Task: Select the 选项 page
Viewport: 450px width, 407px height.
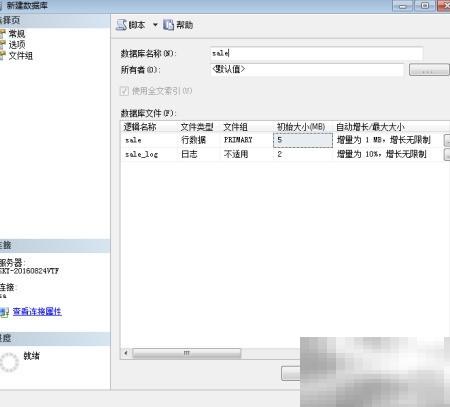Action: [17, 44]
